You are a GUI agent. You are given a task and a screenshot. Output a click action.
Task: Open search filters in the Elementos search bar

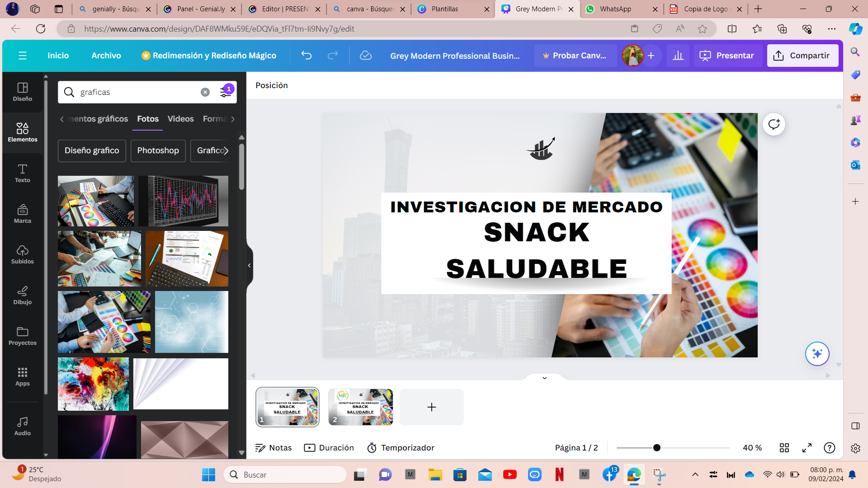pos(225,92)
